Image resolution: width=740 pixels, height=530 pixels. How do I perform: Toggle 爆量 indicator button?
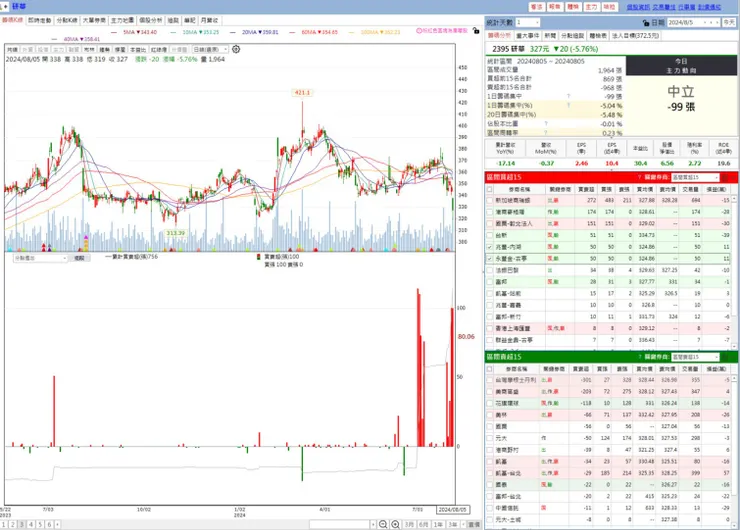(x=120, y=50)
